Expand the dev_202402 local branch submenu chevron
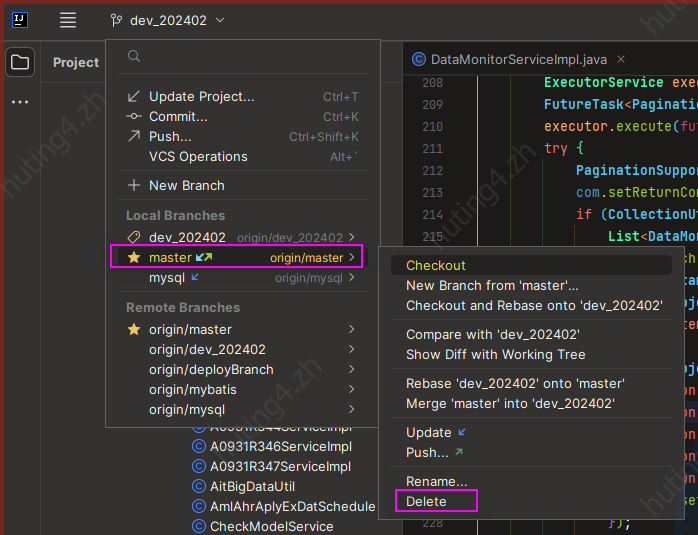Screen dimensions: 698x535 [352, 237]
